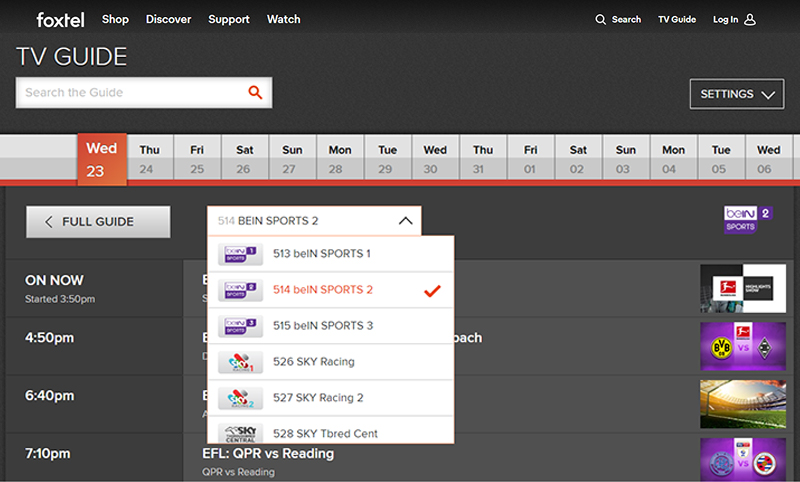Select the Wed 06 date tab
800x482 pixels.
[769, 157]
